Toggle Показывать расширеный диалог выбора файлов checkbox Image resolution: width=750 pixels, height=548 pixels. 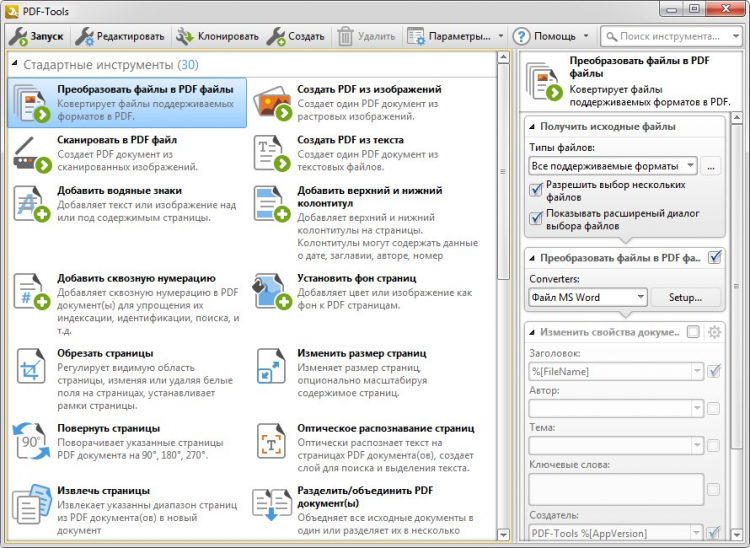pyautogui.click(x=536, y=218)
